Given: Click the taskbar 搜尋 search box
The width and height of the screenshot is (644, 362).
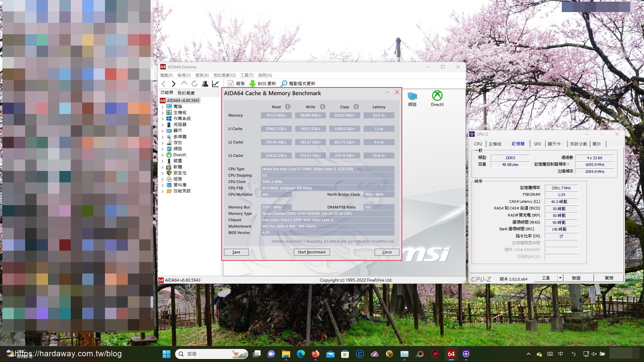Looking at the screenshot, I should click(211, 354).
